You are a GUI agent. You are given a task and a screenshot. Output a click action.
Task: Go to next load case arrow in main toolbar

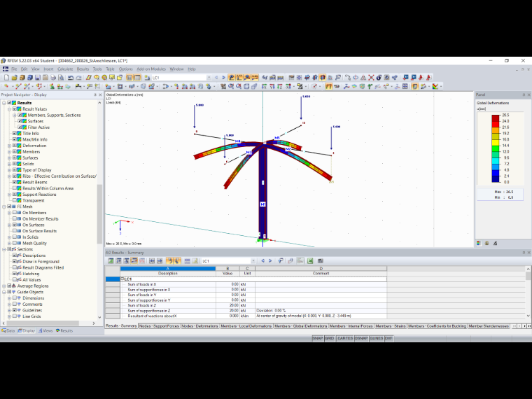coord(223,78)
